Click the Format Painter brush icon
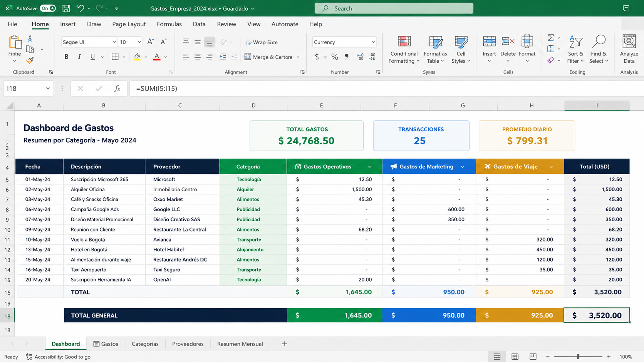Image resolution: width=644 pixels, height=362 pixels. [x=30, y=60]
